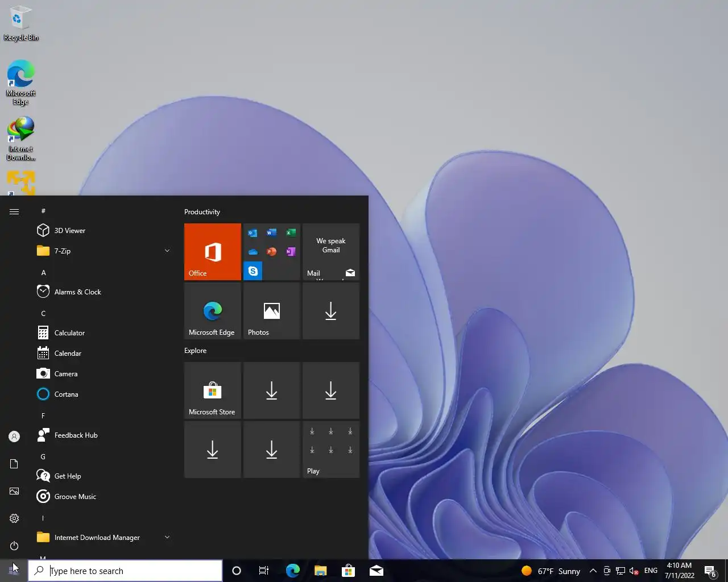Open the user account menu

(x=14, y=436)
